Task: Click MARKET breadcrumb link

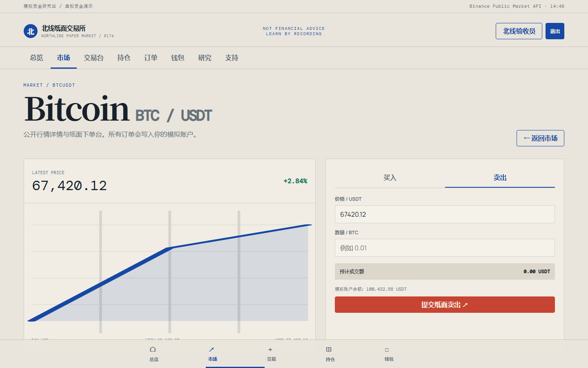Action: point(33,85)
